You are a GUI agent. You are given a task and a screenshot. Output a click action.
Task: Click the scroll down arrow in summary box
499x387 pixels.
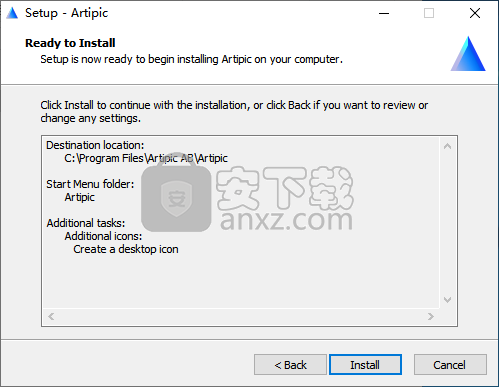click(x=448, y=300)
